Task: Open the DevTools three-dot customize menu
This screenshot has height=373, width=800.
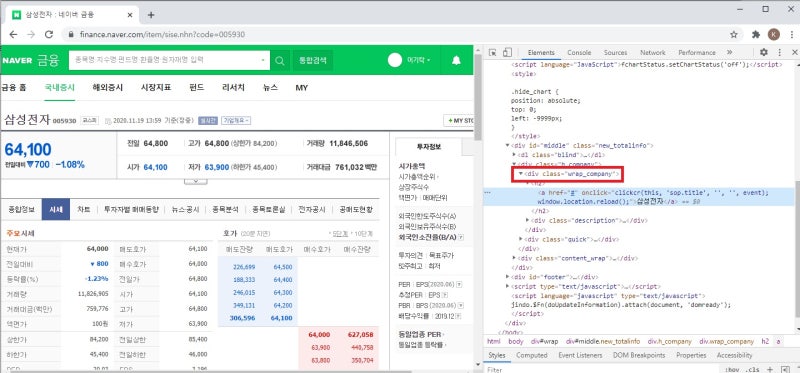Action: [x=779, y=52]
